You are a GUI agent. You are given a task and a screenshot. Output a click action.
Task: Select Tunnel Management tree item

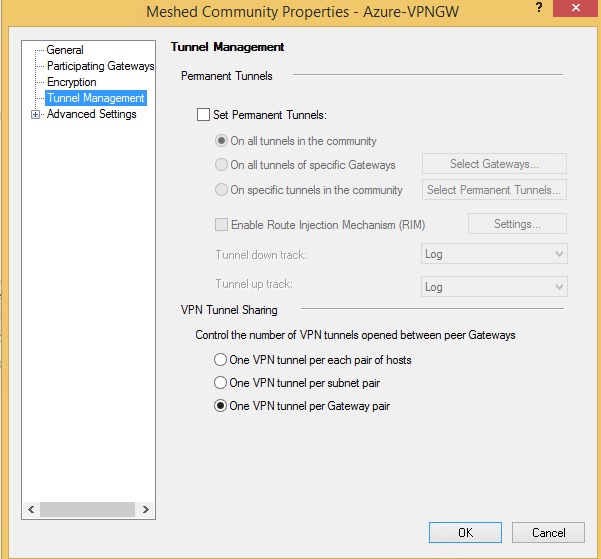[x=96, y=98]
